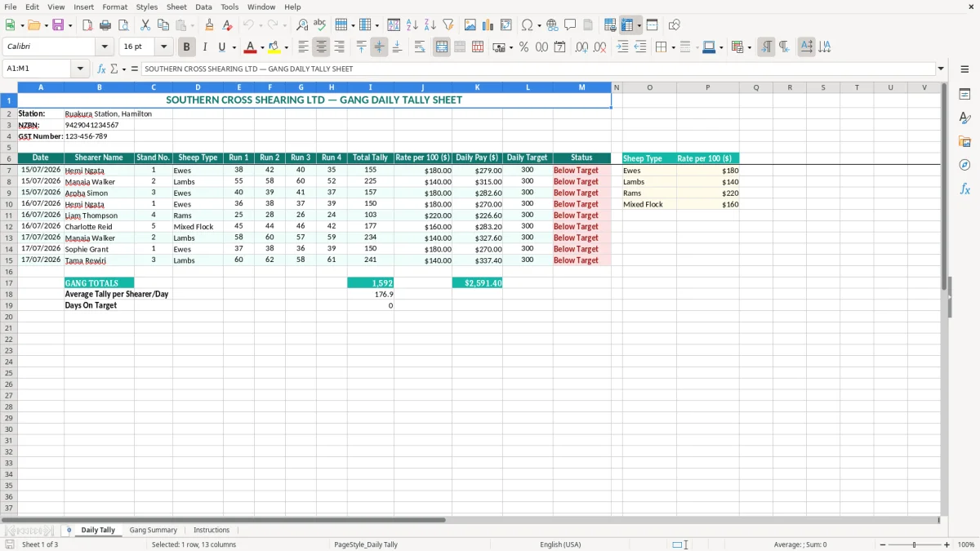
Task: Click the Print icon
Action: point(105,25)
